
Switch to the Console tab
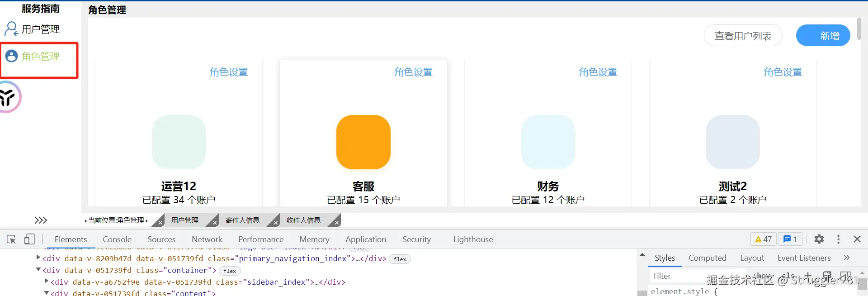tap(117, 239)
